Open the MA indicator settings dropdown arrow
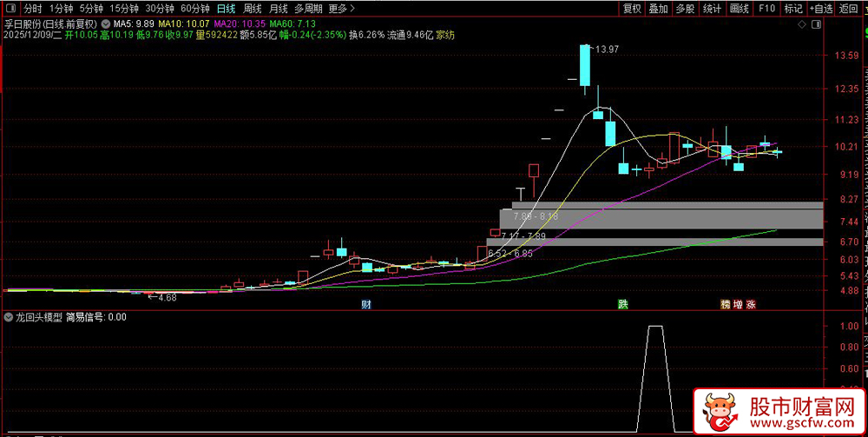 [106, 24]
